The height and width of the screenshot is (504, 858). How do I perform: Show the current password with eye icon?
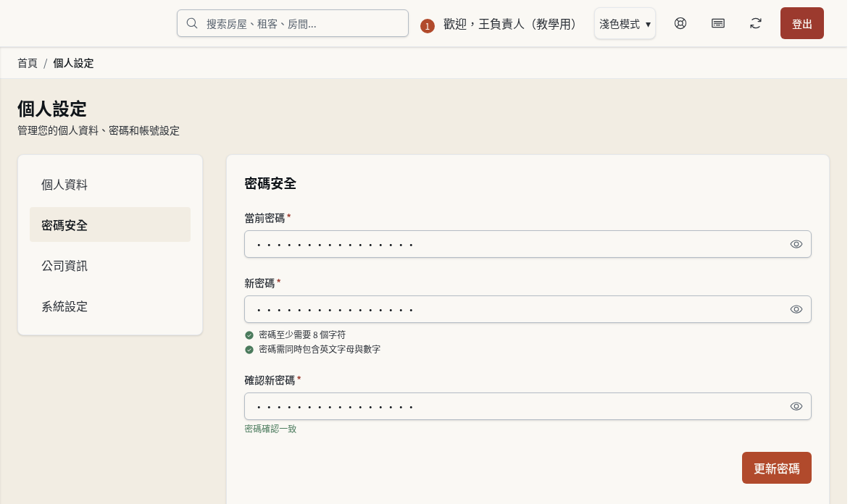[796, 244]
